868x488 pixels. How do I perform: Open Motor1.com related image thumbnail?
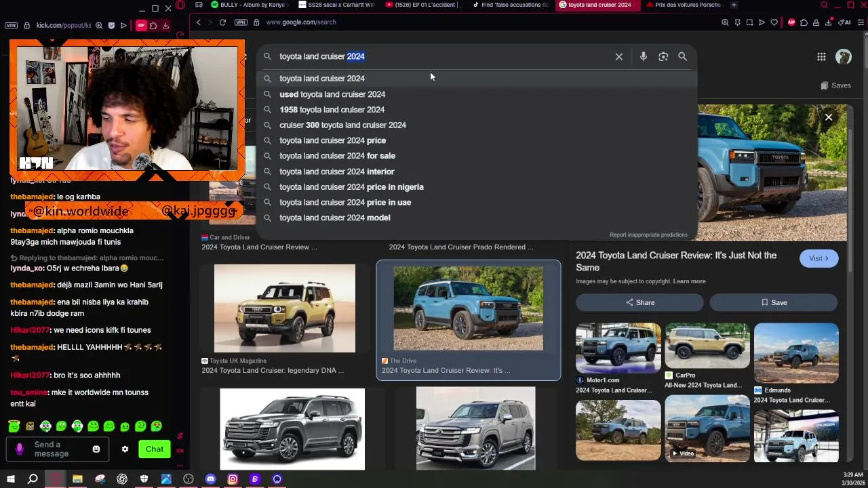pyautogui.click(x=618, y=348)
